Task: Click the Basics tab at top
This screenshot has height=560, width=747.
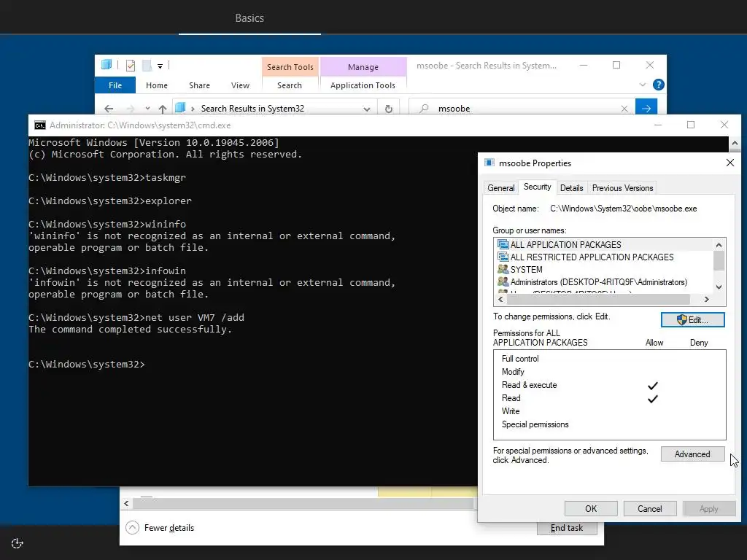Action: [x=249, y=18]
